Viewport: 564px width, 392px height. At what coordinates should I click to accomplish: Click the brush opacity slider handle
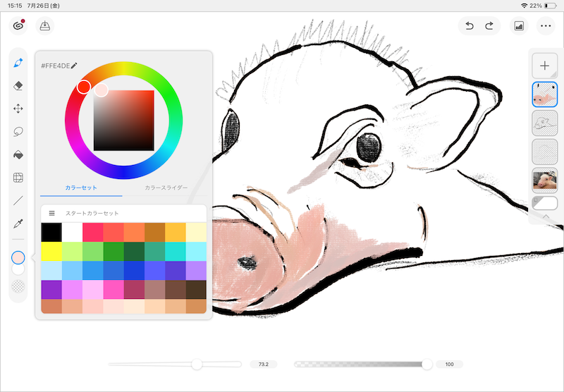coord(427,365)
